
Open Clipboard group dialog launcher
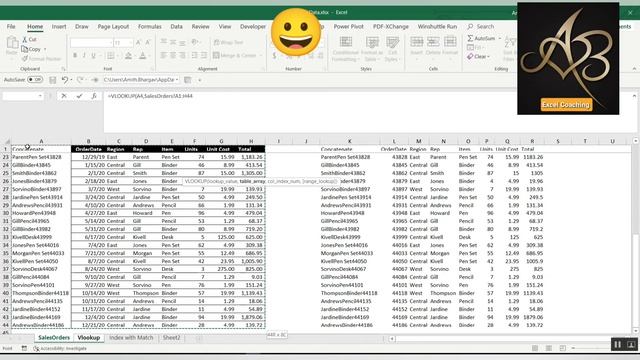[63, 69]
